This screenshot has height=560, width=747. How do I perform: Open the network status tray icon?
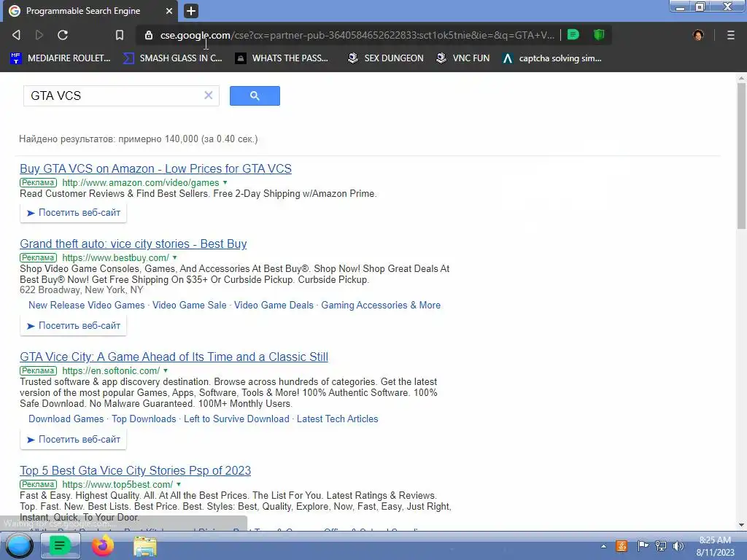tap(661, 546)
